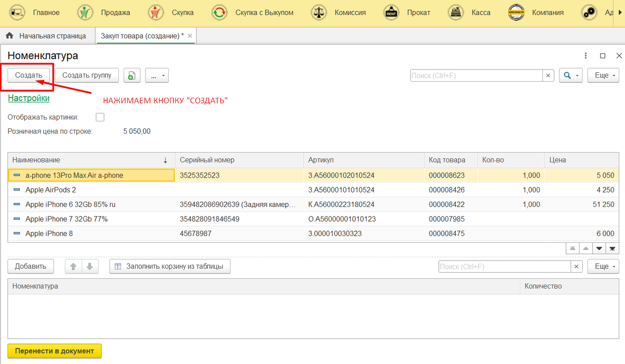Focus the top Поиск (Ctrl+F) field
Screen dimensions: 625x364
pos(476,75)
